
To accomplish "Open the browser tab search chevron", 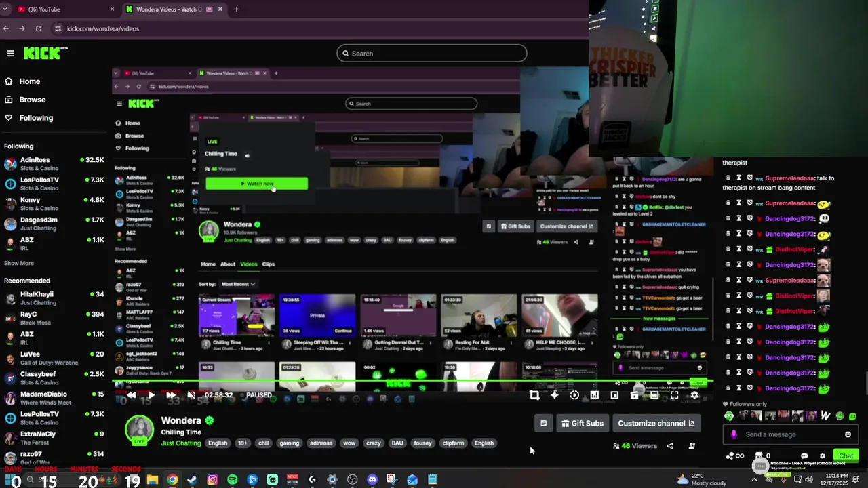I will [6, 9].
